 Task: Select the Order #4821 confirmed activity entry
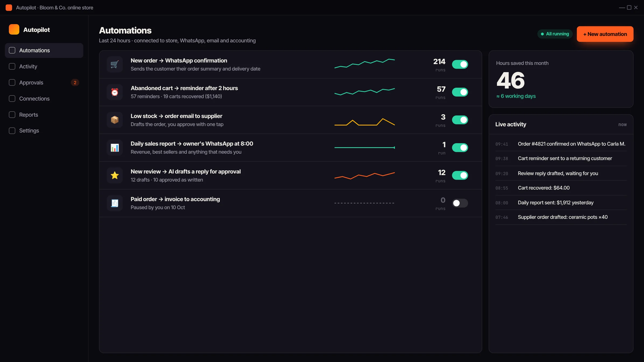(x=561, y=144)
